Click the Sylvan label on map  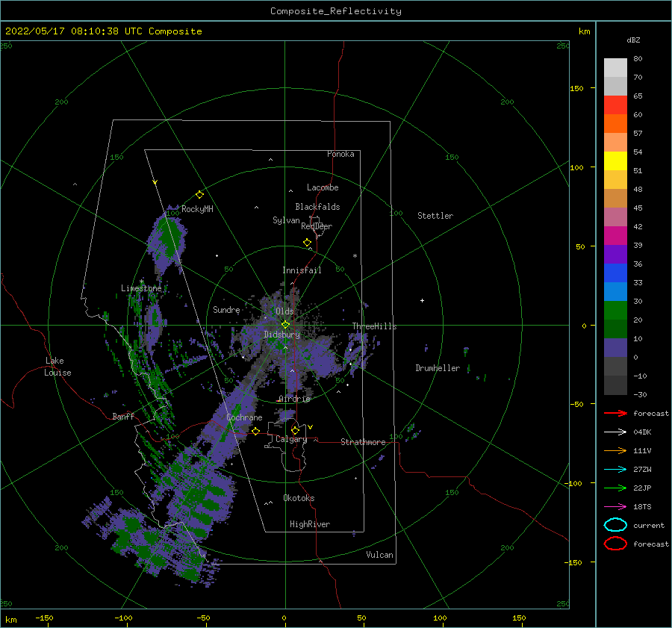pos(286,220)
